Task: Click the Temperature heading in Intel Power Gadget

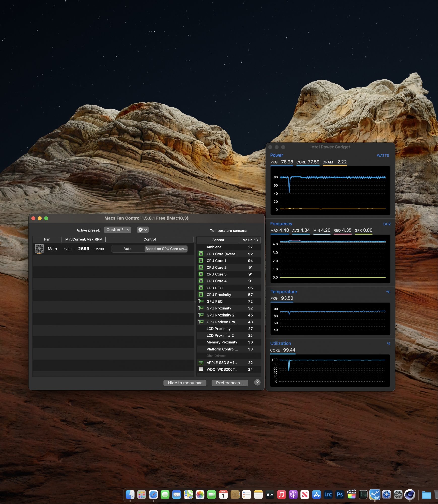Action: pyautogui.click(x=284, y=292)
